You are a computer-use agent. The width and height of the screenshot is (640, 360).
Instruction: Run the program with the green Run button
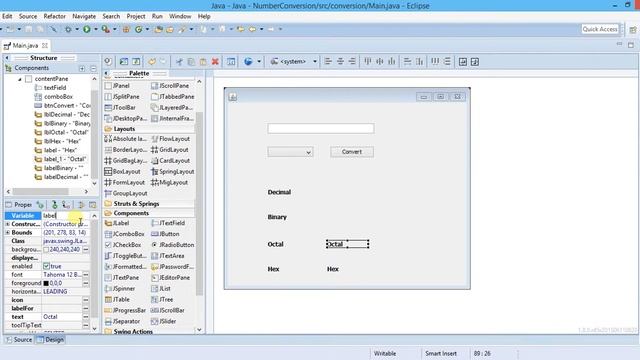[87, 29]
